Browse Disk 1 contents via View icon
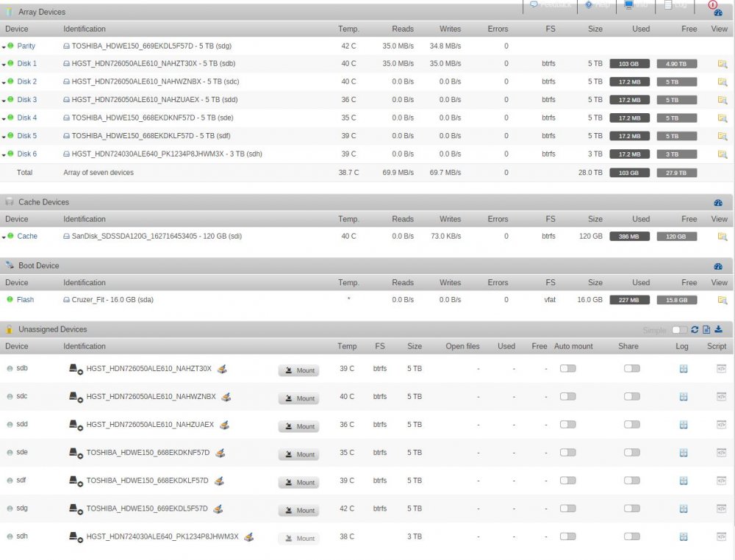The image size is (735, 560). [x=722, y=64]
